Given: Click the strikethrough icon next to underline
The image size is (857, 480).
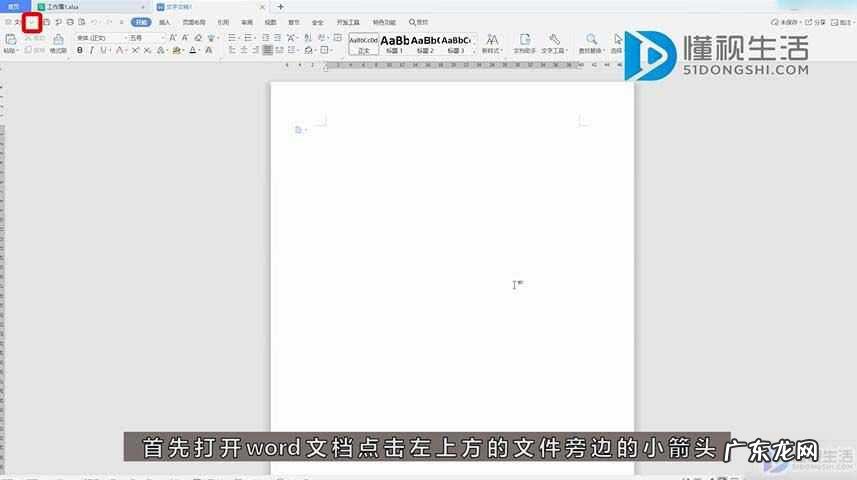Looking at the screenshot, I should pyautogui.click(x=119, y=50).
